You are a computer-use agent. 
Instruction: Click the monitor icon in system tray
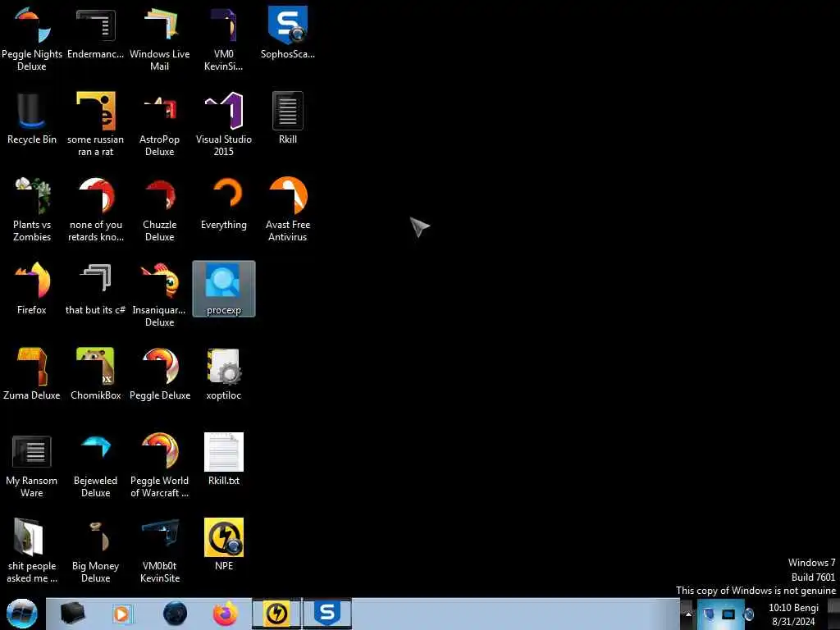click(x=728, y=614)
